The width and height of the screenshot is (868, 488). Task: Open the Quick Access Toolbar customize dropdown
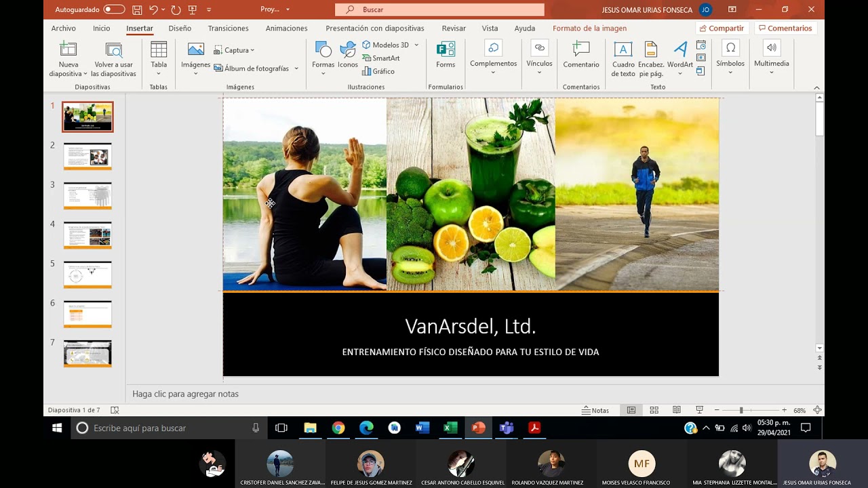pos(209,9)
